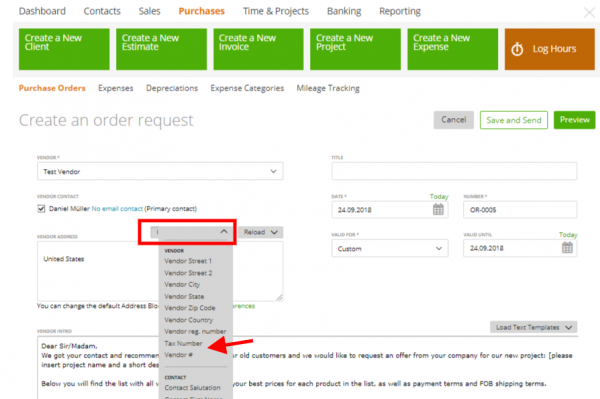Click the Preview button
The image size is (600, 399).
tap(574, 120)
